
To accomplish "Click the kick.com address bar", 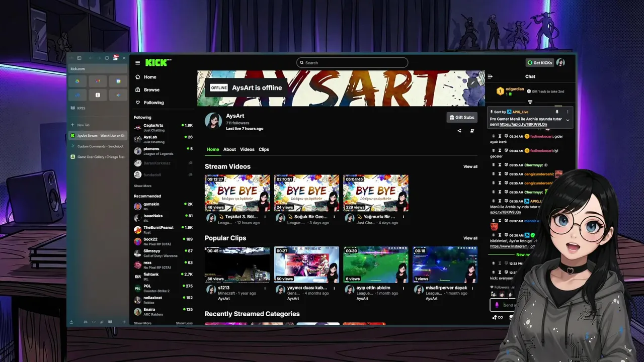I will [x=98, y=68].
